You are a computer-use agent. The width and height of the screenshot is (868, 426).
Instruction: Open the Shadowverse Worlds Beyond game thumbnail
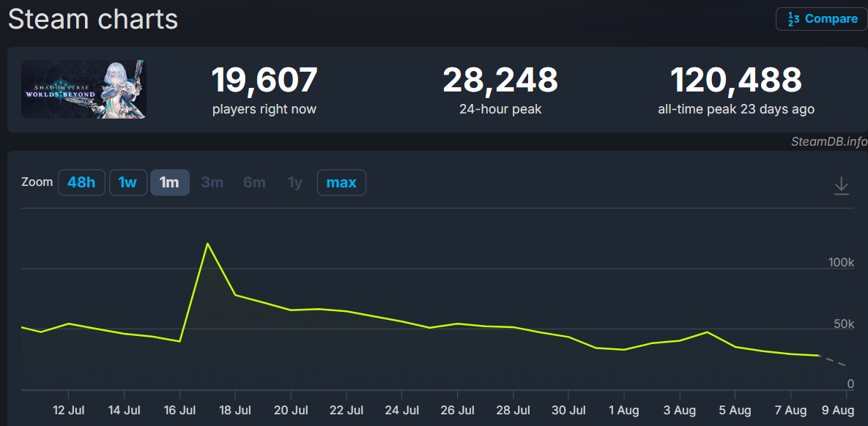pyautogui.click(x=84, y=89)
